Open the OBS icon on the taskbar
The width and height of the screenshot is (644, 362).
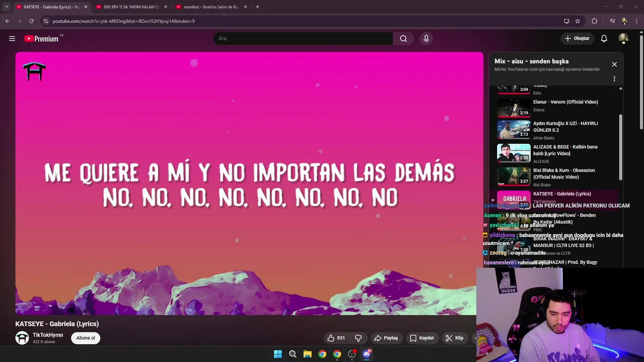pos(352,354)
